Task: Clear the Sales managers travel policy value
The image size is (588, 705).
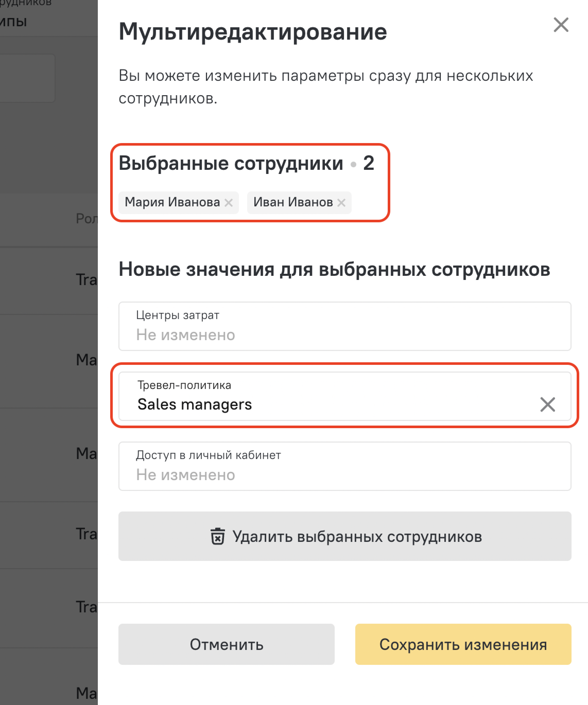Action: coord(547,404)
